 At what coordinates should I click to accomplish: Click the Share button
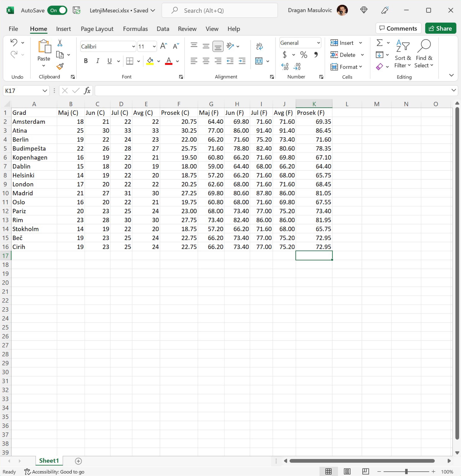pos(440,28)
